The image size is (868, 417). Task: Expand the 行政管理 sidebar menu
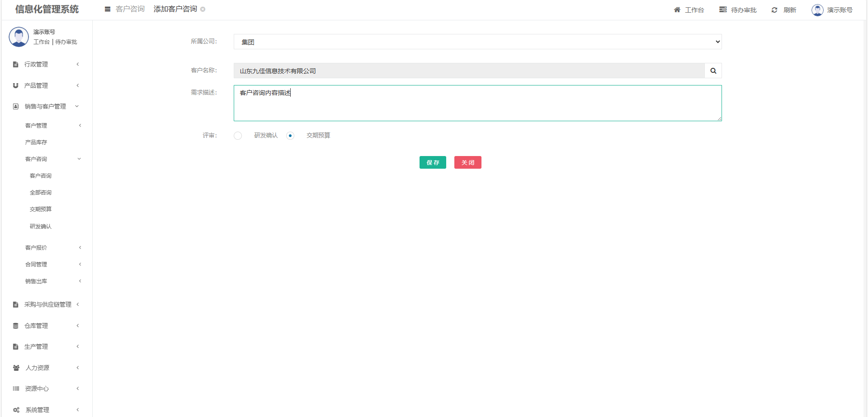pos(45,64)
